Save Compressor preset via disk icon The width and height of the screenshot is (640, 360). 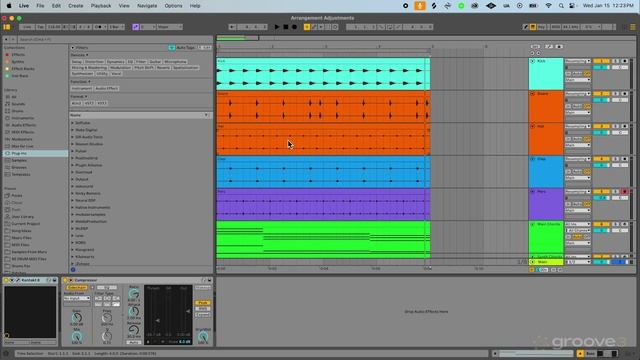pos(209,280)
